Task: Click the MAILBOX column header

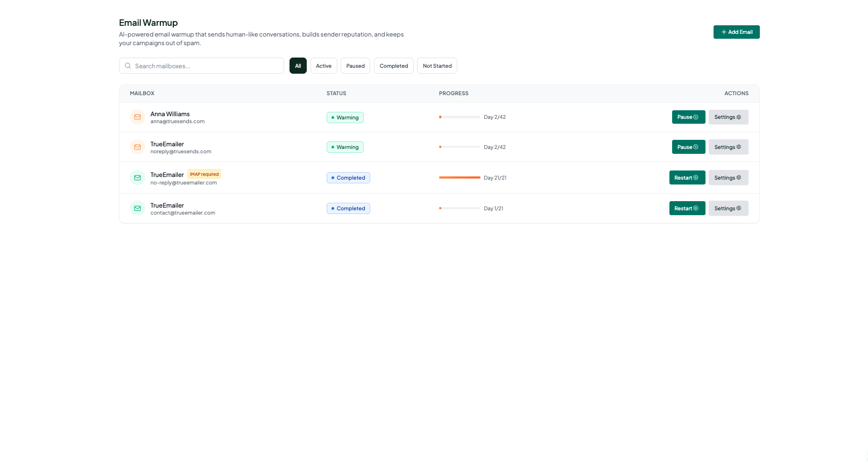Action: (142, 94)
